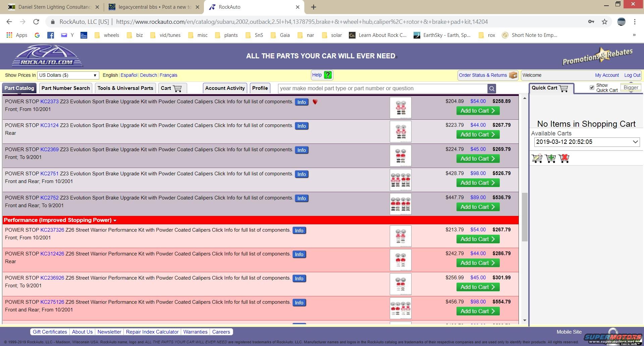Bookmark this page with the star icon
The height and width of the screenshot is (346, 644).
604,22
